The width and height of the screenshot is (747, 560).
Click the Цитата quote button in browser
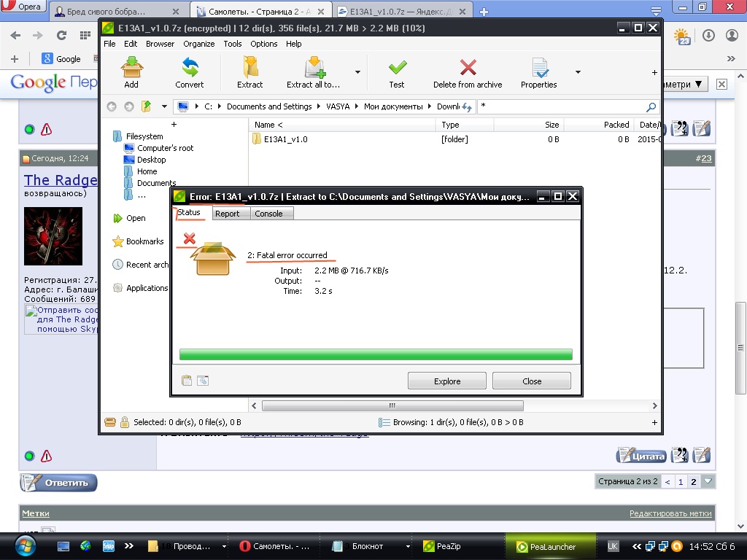click(x=641, y=456)
